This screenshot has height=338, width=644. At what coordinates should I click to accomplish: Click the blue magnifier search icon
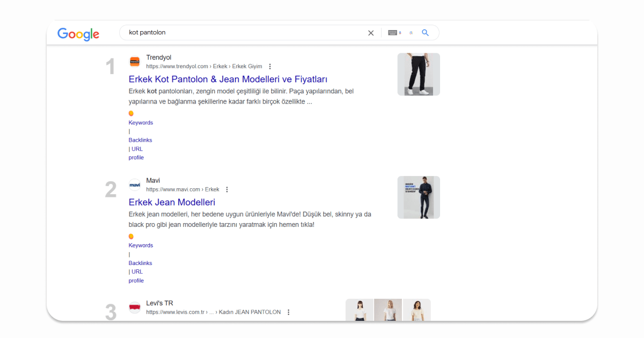[425, 33]
